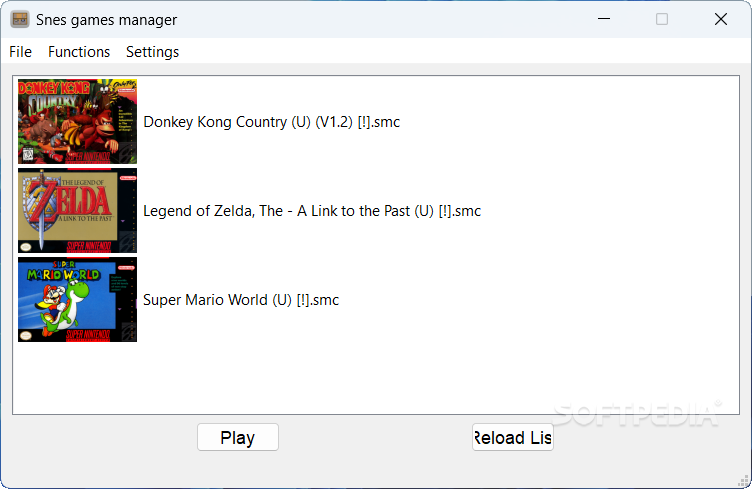
Task: Open the File menu
Action: coord(21,52)
